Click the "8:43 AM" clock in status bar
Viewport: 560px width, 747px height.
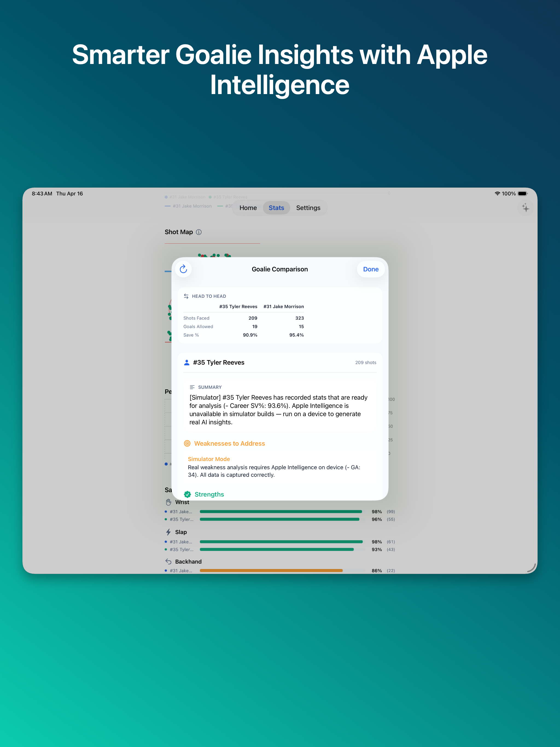click(x=42, y=194)
